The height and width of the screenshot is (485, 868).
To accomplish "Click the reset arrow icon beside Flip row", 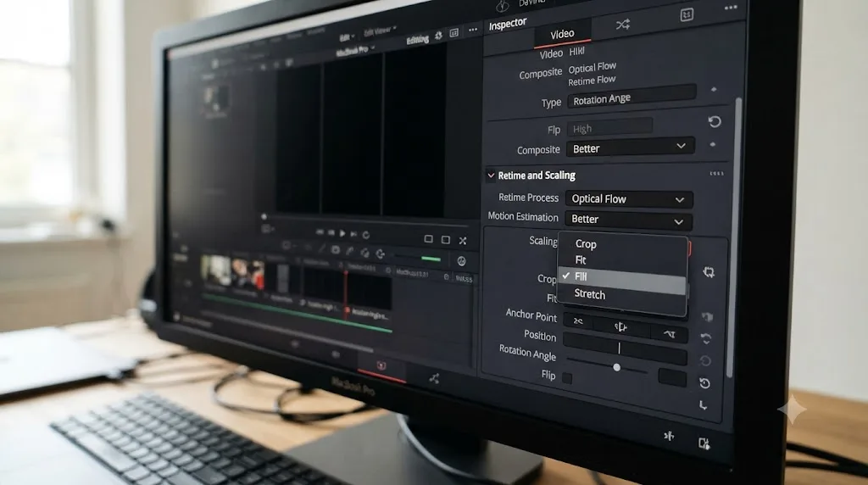I will pyautogui.click(x=704, y=383).
